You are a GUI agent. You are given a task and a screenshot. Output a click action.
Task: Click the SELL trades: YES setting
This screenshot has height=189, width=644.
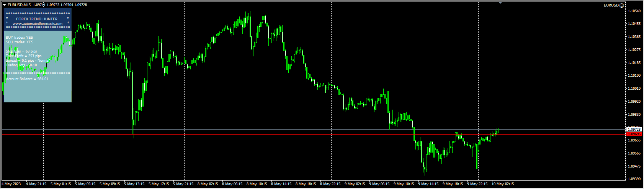point(20,42)
